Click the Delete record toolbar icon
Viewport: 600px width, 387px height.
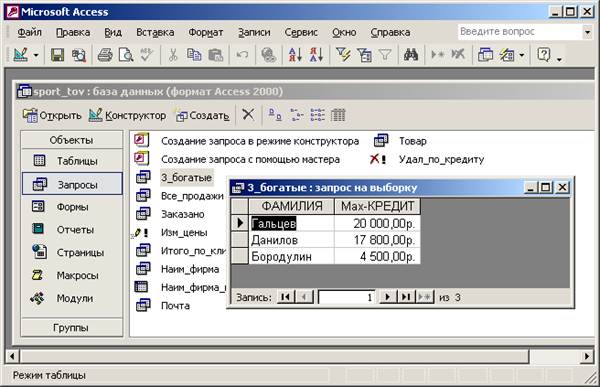tap(458, 55)
